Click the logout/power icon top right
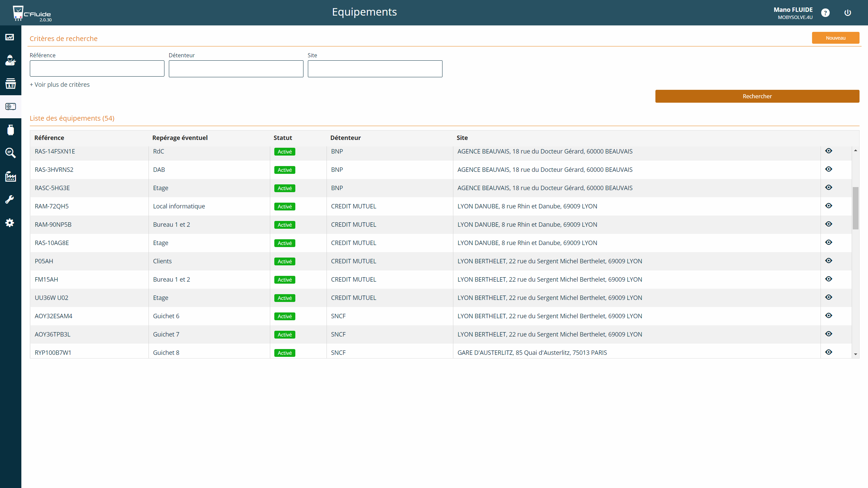Viewport: 868px width, 488px height. [x=848, y=13]
